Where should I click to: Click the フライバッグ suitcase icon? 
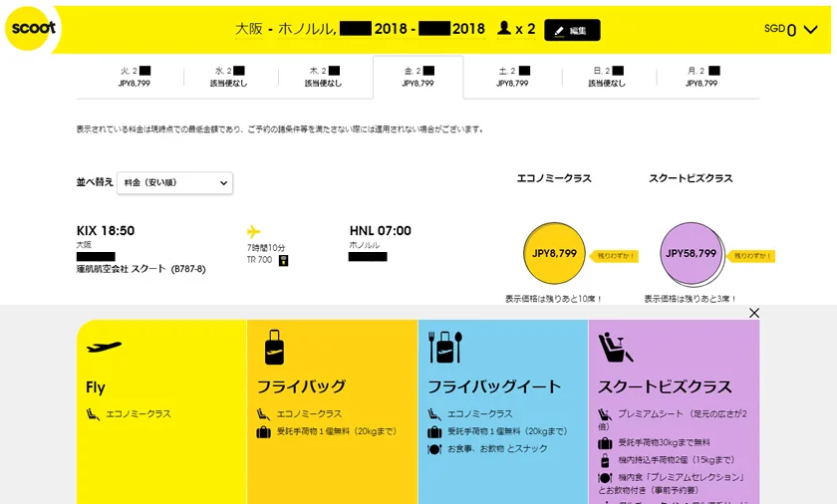pos(274,347)
